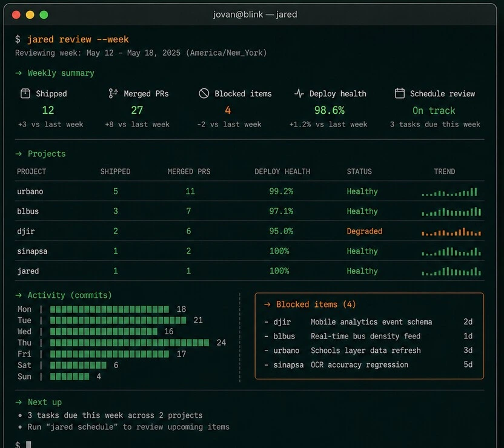Click the terminal prompt cursor at bottom
This screenshot has width=504, height=448.
tap(28, 444)
